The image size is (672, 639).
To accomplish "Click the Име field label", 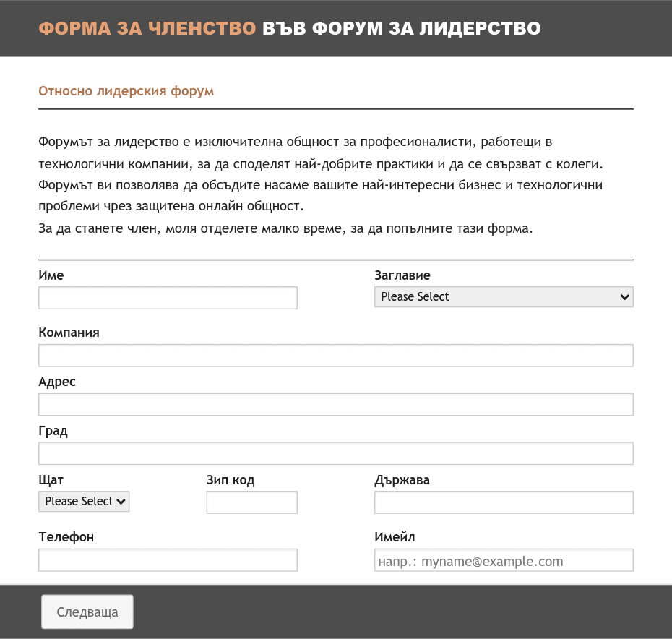I will click(x=51, y=275).
